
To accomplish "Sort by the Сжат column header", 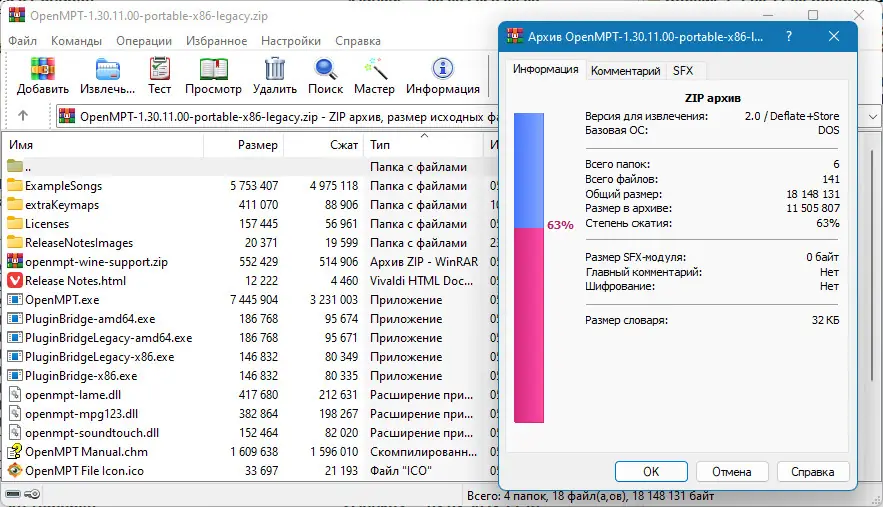I will coord(324,145).
